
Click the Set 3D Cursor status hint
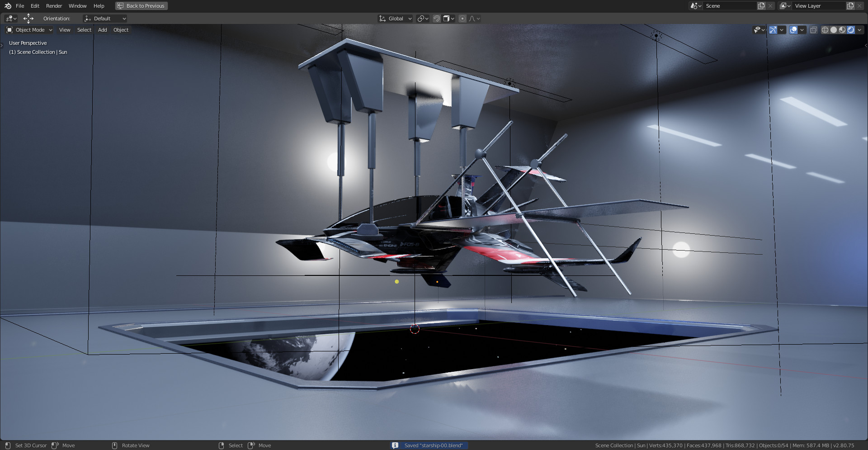click(31, 445)
